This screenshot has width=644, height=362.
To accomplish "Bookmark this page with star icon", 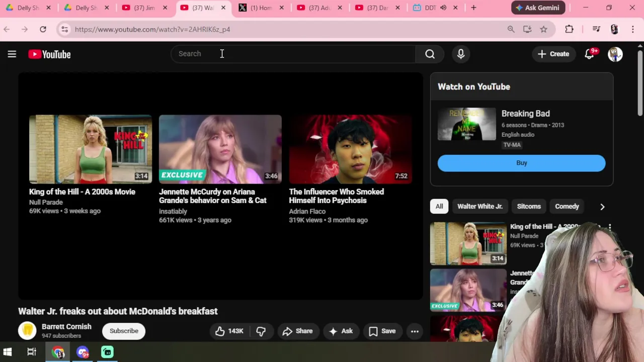I will [543, 29].
